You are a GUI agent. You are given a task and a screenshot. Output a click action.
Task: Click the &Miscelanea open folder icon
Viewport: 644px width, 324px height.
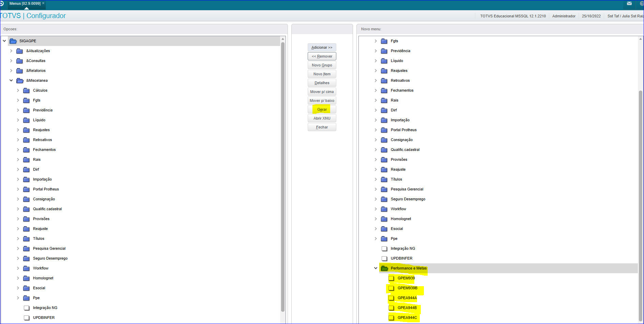20,81
